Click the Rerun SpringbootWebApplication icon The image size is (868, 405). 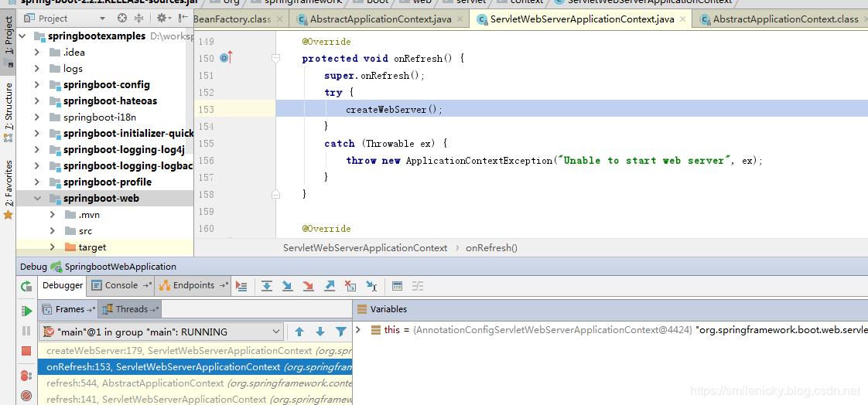[26, 286]
